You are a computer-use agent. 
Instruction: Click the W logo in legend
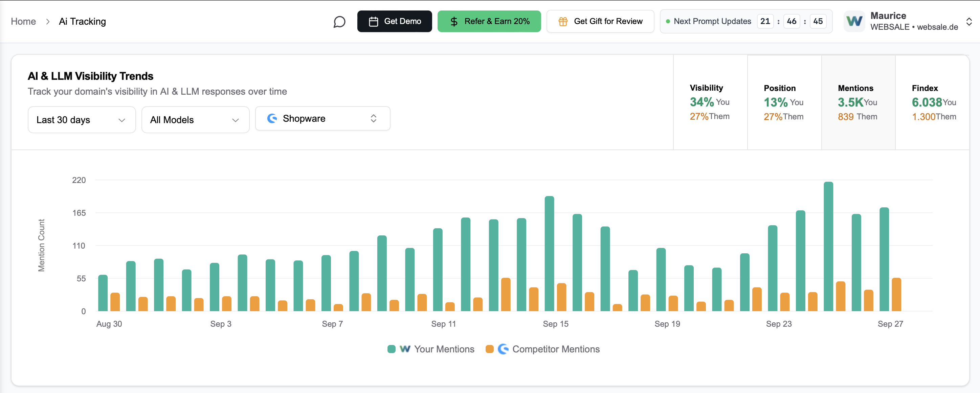point(405,349)
